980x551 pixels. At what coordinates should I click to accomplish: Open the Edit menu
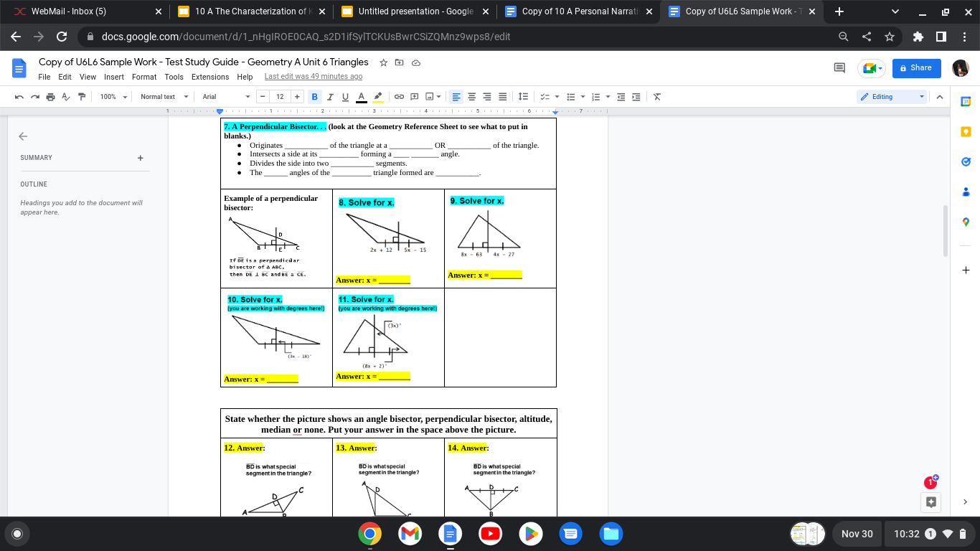pyautogui.click(x=65, y=77)
